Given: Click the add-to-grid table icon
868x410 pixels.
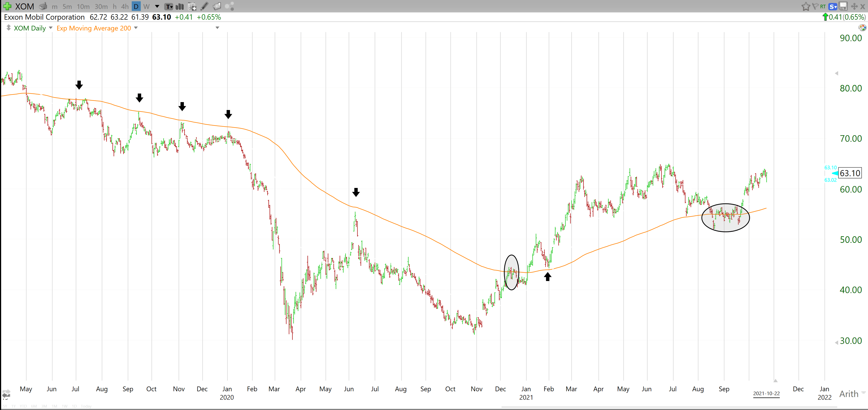Looking at the screenshot, I should point(192,6).
